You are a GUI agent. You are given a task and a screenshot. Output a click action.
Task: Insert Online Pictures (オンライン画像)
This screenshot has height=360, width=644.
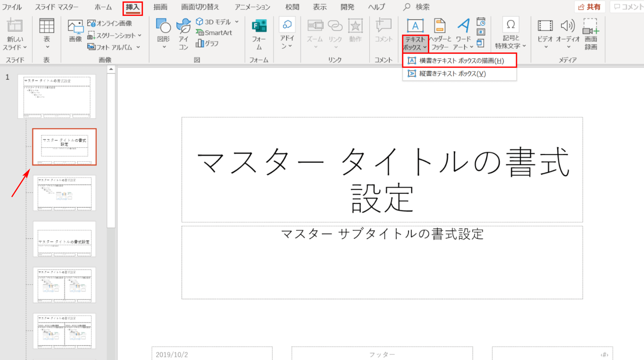pyautogui.click(x=110, y=23)
